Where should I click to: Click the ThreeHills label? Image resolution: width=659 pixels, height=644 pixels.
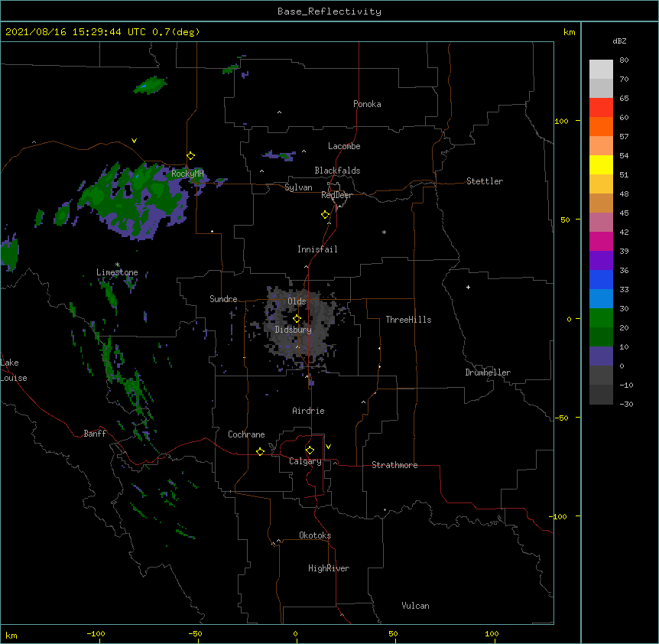click(x=408, y=320)
